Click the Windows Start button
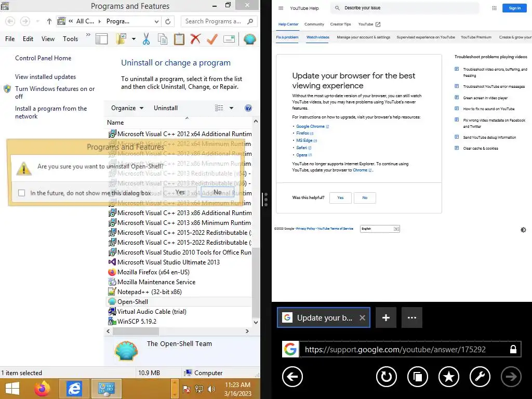532x399 pixels. coord(12,389)
